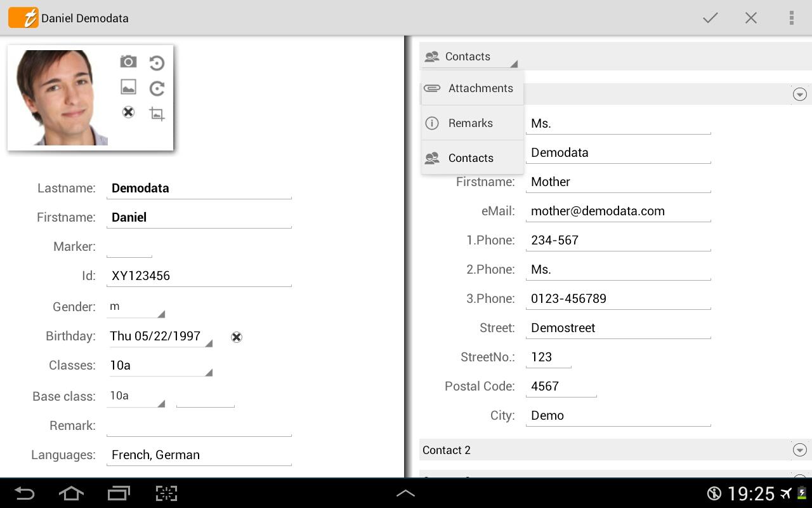The height and width of the screenshot is (508, 812).
Task: Edit the Id field XY123456
Action: coord(199,276)
